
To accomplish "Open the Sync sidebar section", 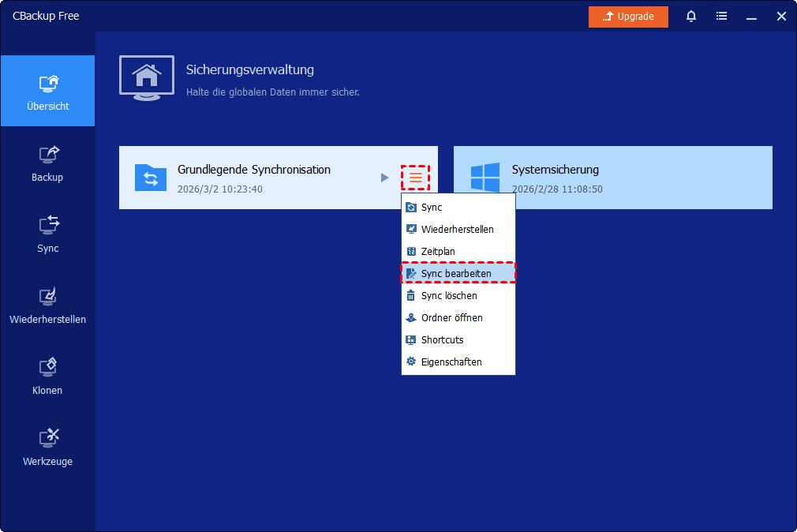I will [47, 234].
